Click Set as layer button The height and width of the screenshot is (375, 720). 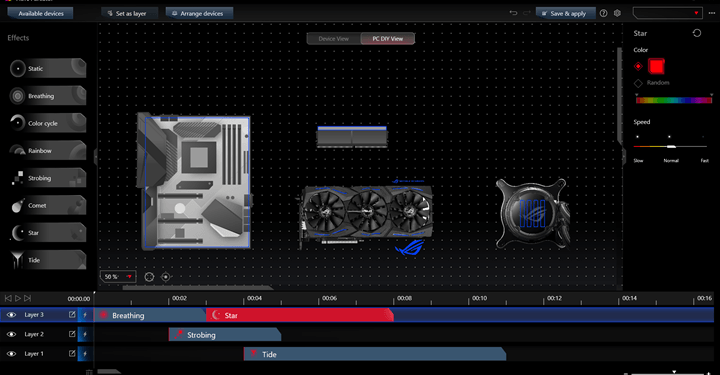(x=130, y=13)
